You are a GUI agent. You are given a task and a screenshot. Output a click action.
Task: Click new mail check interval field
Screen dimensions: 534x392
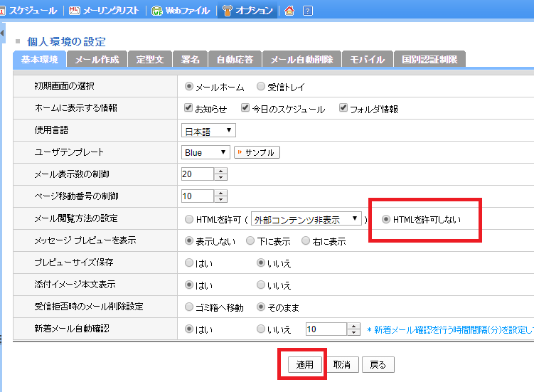click(x=326, y=329)
